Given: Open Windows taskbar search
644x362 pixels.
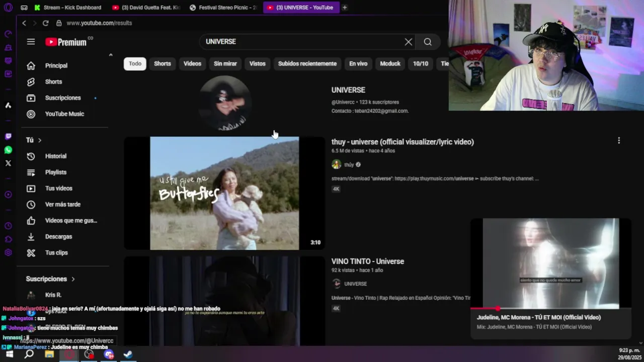Looking at the screenshot, I should pos(29,354).
